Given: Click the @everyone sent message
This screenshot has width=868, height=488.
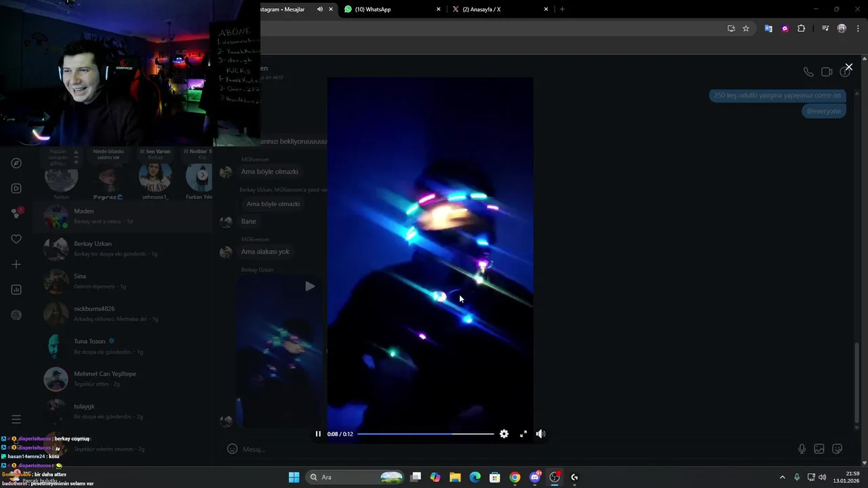Looking at the screenshot, I should point(824,111).
